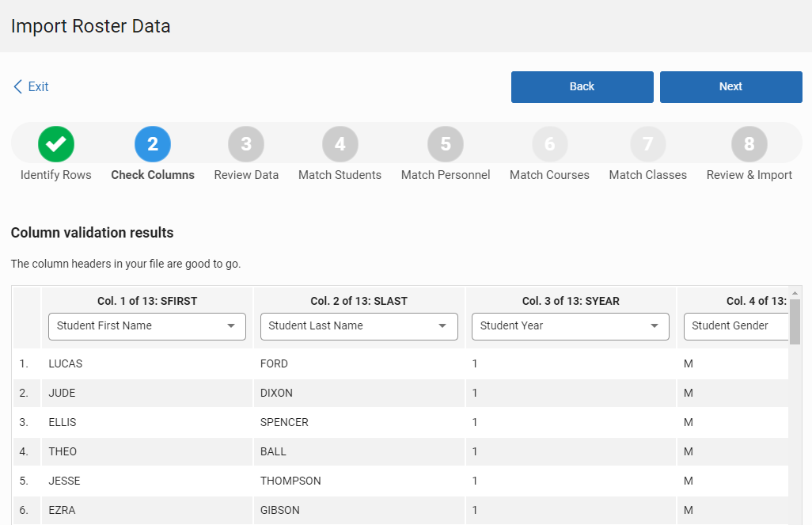812x525 pixels.
Task: Open the Student Gender dropdown
Action: click(736, 326)
